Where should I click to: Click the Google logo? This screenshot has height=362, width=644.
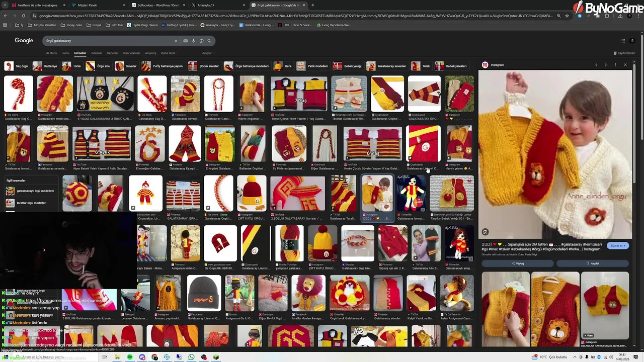coord(24,40)
